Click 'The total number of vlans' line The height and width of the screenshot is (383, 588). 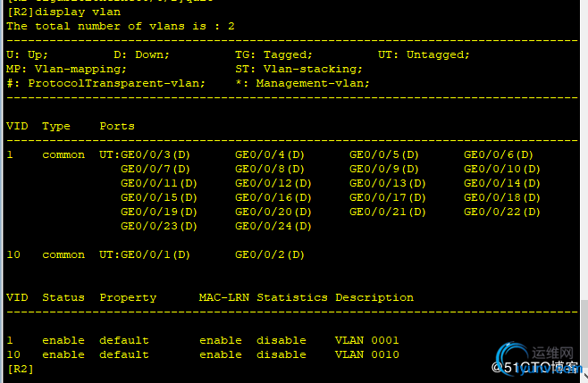[121, 26]
